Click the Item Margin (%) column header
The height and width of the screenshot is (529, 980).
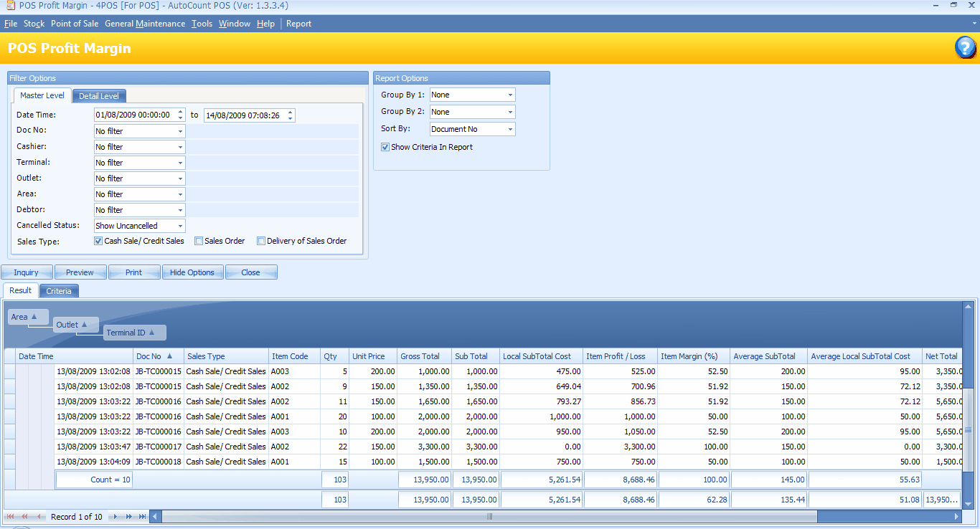[694, 356]
